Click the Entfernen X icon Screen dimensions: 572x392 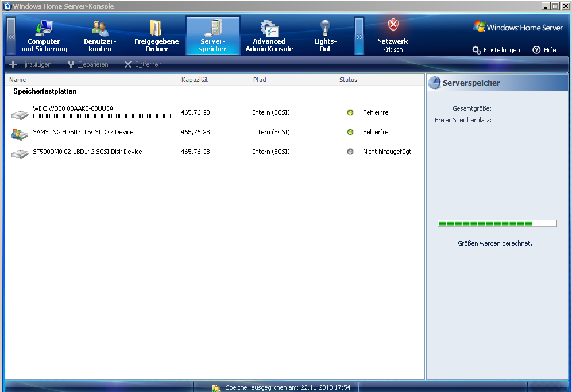[x=128, y=64]
